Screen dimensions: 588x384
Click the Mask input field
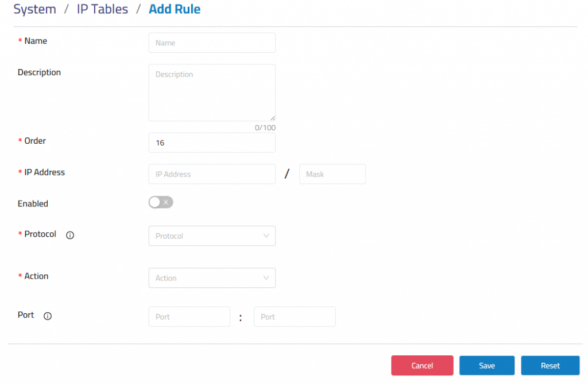click(x=332, y=174)
